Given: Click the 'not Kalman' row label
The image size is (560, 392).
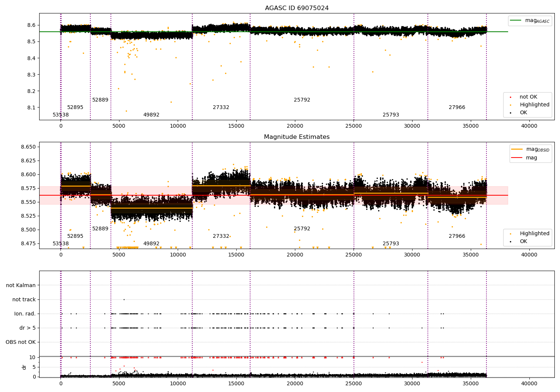Looking at the screenshot, I should click(21, 286).
